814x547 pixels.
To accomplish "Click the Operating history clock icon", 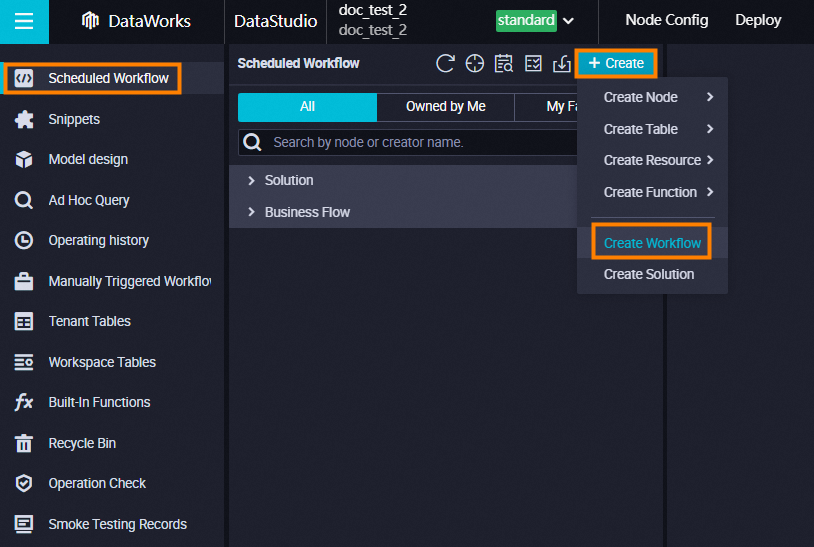I will coord(24,240).
